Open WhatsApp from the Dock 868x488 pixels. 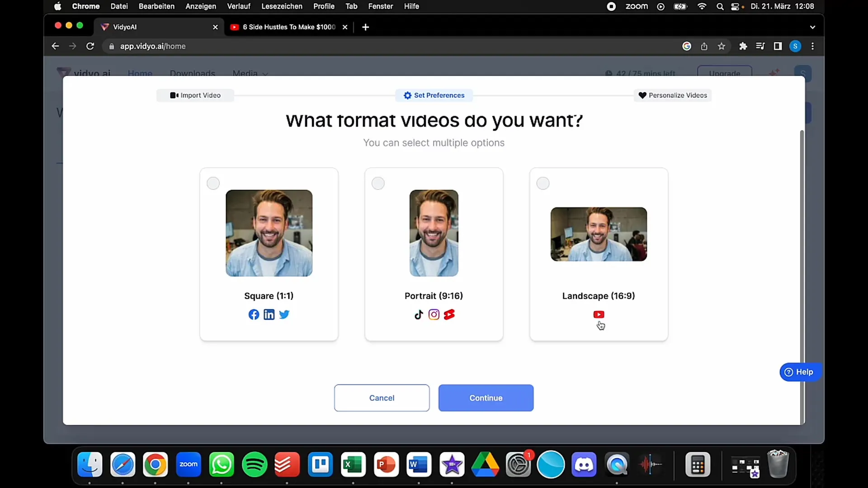[x=222, y=465]
